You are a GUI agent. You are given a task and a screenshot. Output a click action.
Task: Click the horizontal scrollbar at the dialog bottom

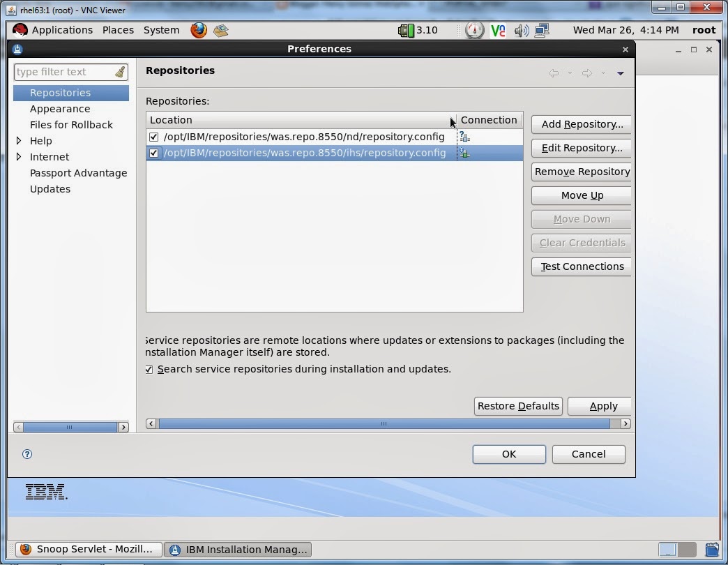[384, 423]
